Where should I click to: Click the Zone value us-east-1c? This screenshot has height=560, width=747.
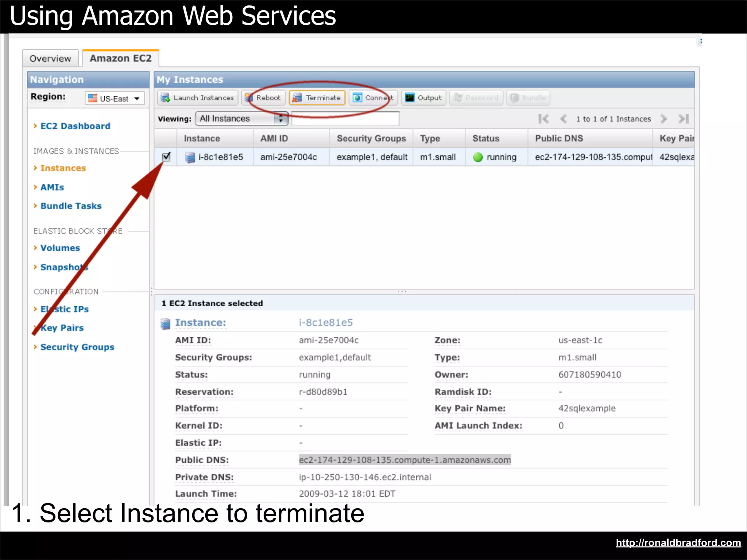580,341
